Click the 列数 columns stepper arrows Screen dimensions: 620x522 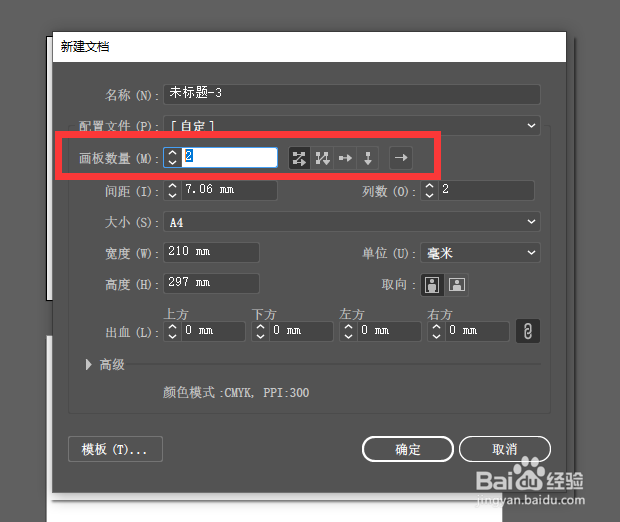click(429, 190)
